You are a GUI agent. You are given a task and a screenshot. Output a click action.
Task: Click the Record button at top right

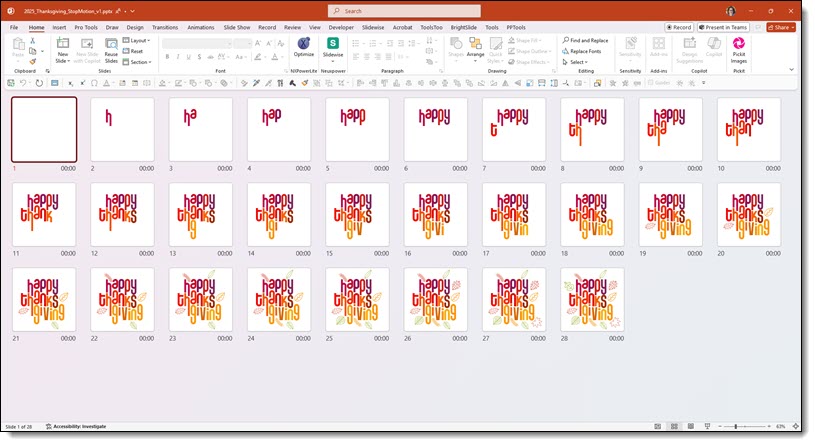tap(679, 27)
